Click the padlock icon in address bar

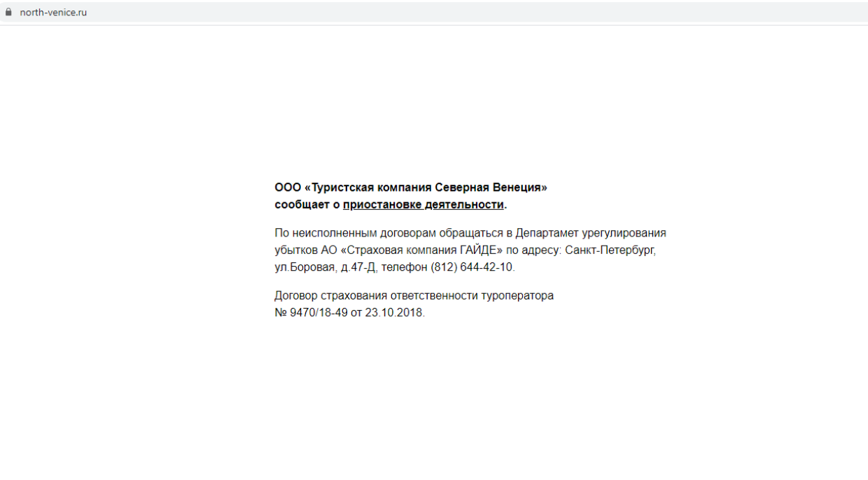pyautogui.click(x=8, y=12)
